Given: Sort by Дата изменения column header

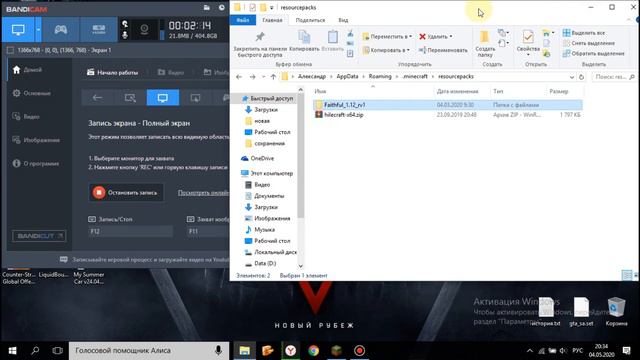Looking at the screenshot, I should click(x=457, y=91).
